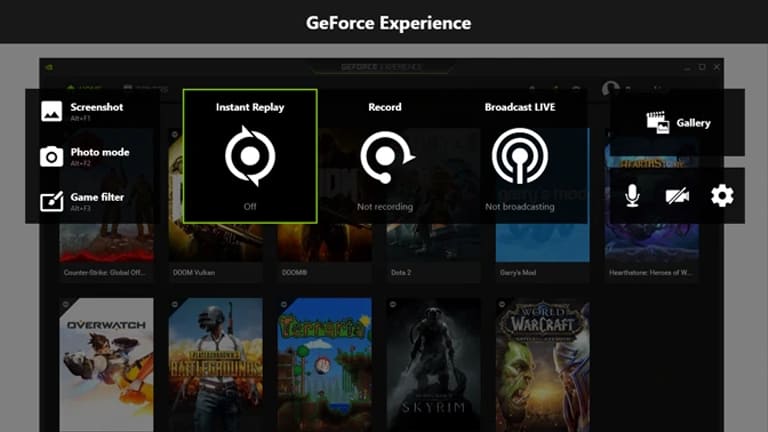The width and height of the screenshot is (768, 432).
Task: Toggle the crossed-out camera icon
Action: (677, 196)
